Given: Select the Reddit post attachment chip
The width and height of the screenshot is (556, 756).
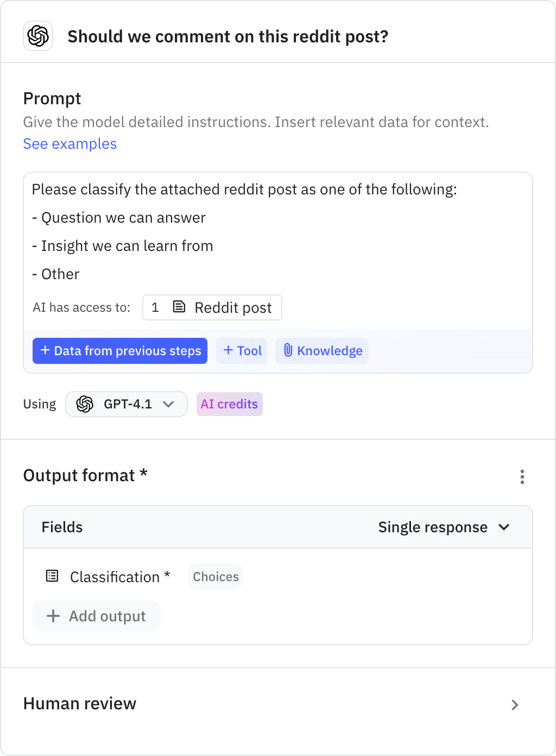Looking at the screenshot, I should 212,307.
